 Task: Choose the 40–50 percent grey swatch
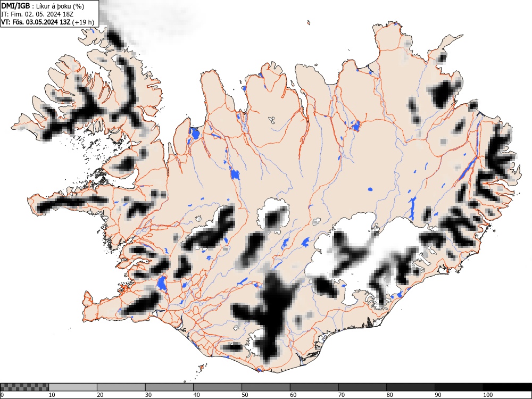[x=218, y=387]
